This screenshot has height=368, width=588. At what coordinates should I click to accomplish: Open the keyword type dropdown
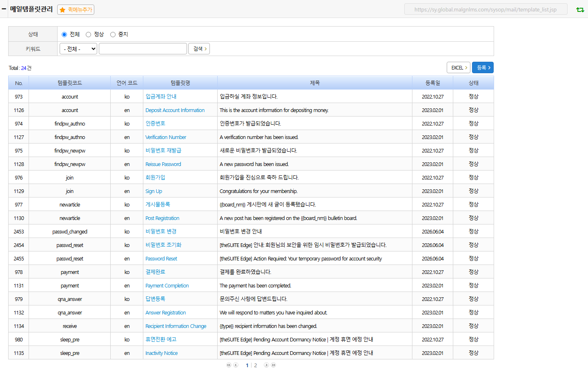click(78, 49)
